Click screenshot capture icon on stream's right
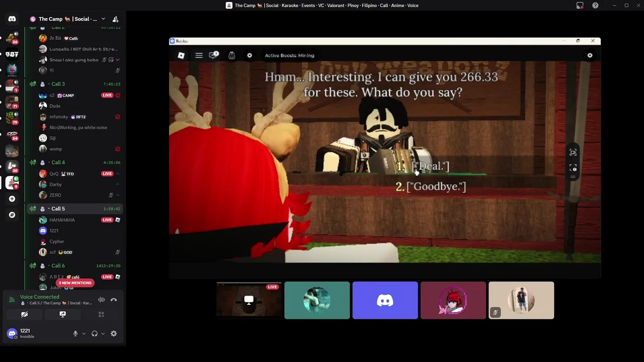Screen dimensions: 644x362 pyautogui.click(x=573, y=152)
